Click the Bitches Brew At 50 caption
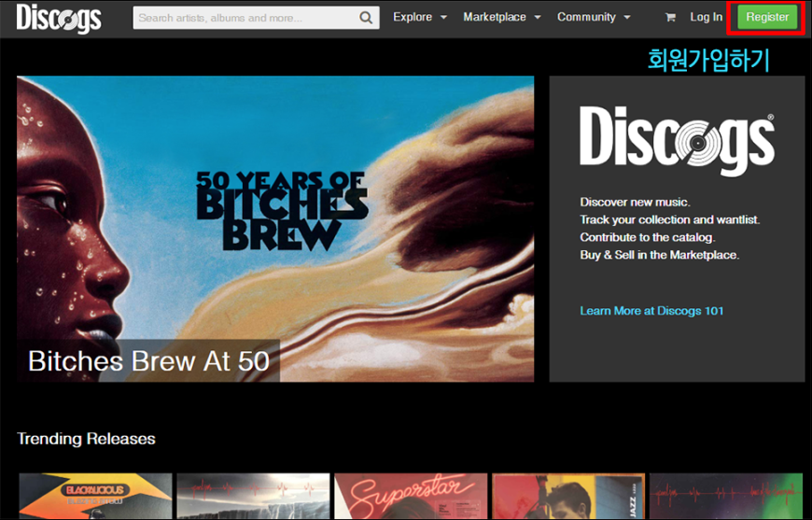The height and width of the screenshot is (520, 812). tap(148, 361)
